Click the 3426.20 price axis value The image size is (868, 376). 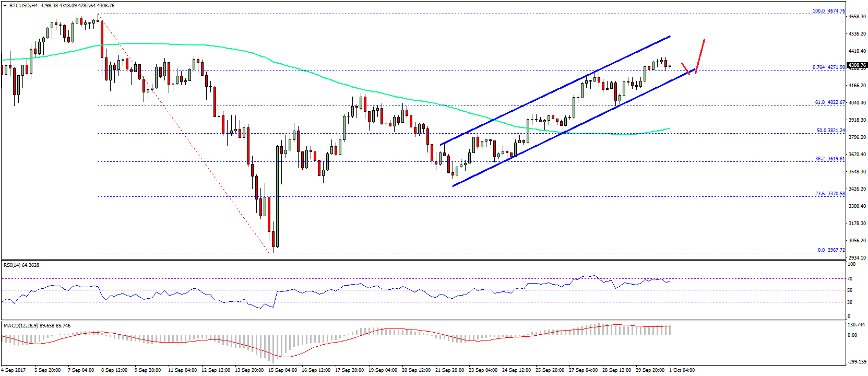tap(857, 189)
